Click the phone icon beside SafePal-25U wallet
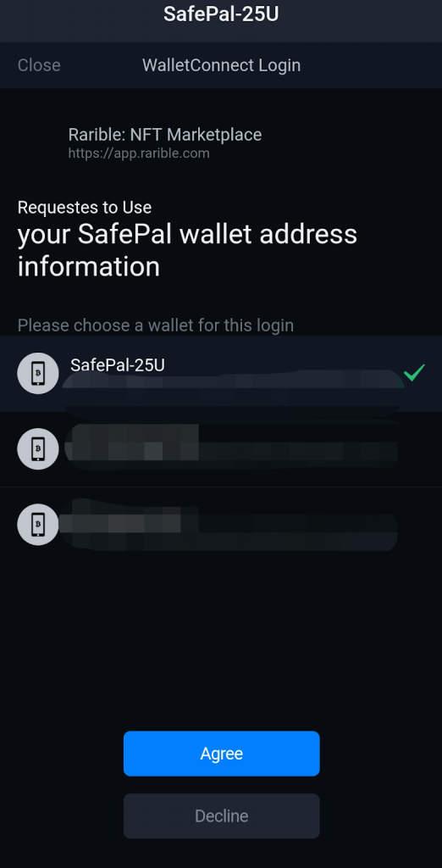442x868 pixels. [38, 373]
